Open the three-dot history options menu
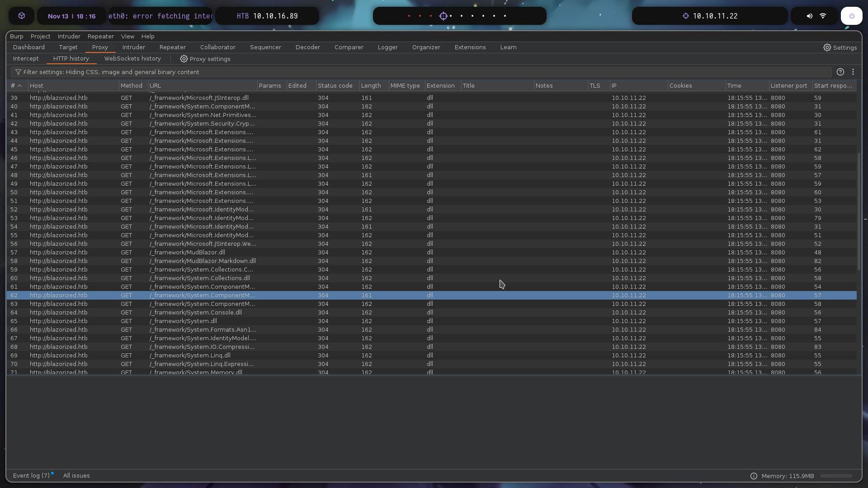Screen dimensions: 868x488 pyautogui.click(x=853, y=72)
